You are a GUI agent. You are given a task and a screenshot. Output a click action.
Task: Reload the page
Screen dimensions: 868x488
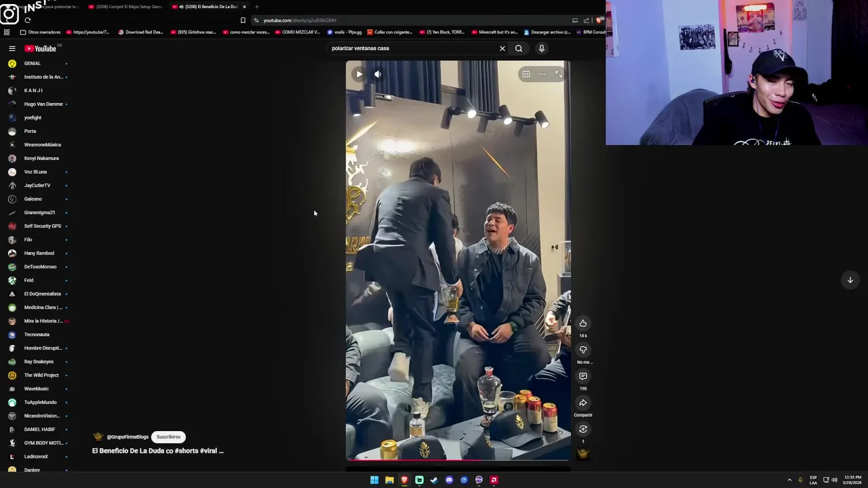pos(28,20)
